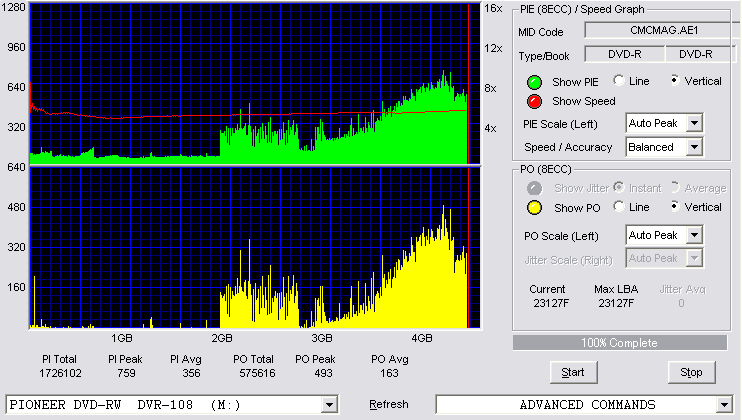The width and height of the screenshot is (742, 420).
Task: Click the red end-of-disc marker in PIE graph
Action: click(468, 84)
